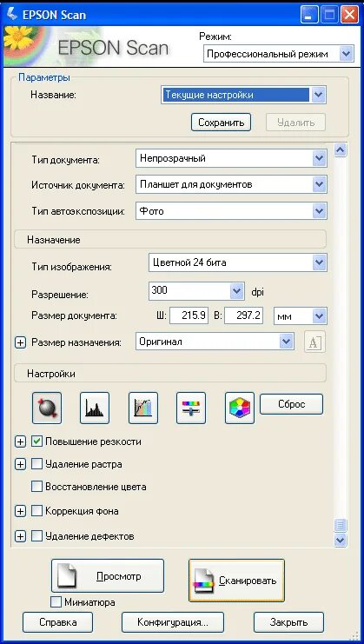Click the Закрыть button

289,622
